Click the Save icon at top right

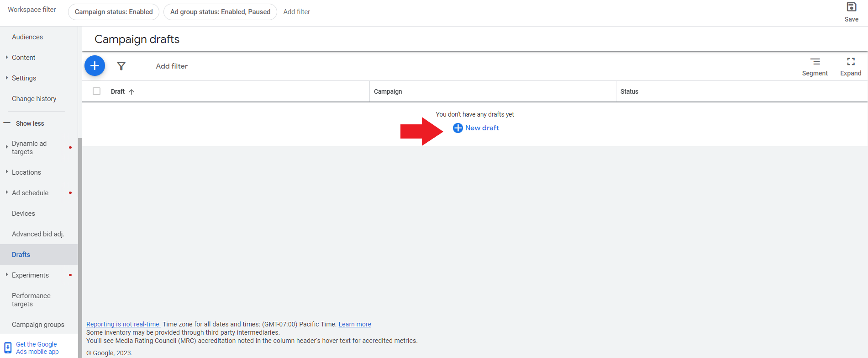pyautogui.click(x=851, y=7)
